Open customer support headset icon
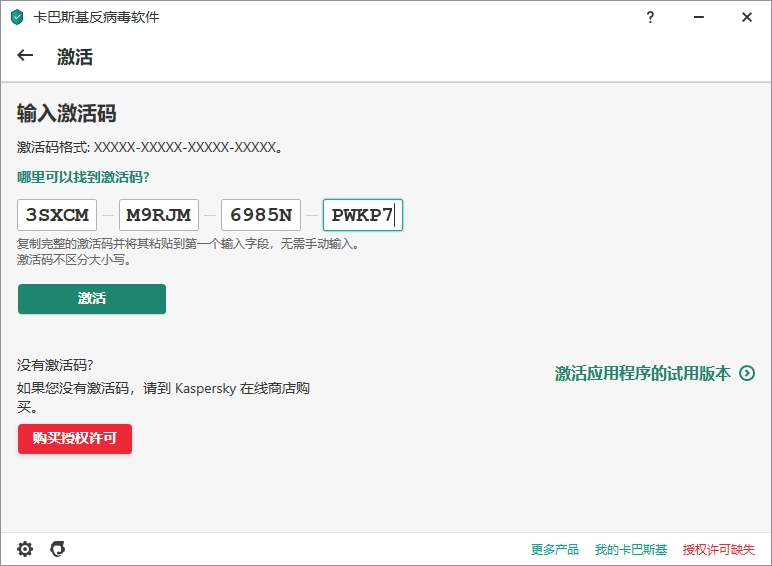Screen dimensions: 772x566 click(x=58, y=549)
